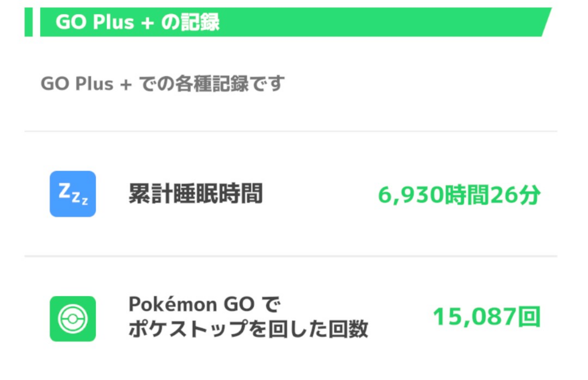This screenshot has width=588, height=380.
Task: Select the ポケストップを回した回数 text
Action: click(248, 330)
